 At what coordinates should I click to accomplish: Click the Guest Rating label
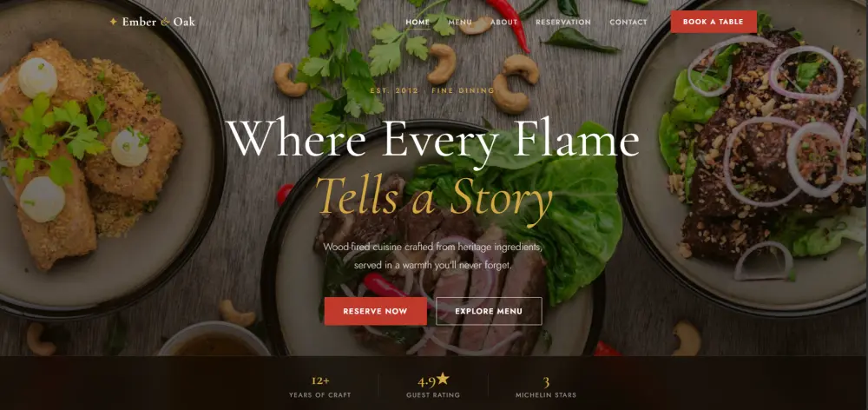pos(433,395)
